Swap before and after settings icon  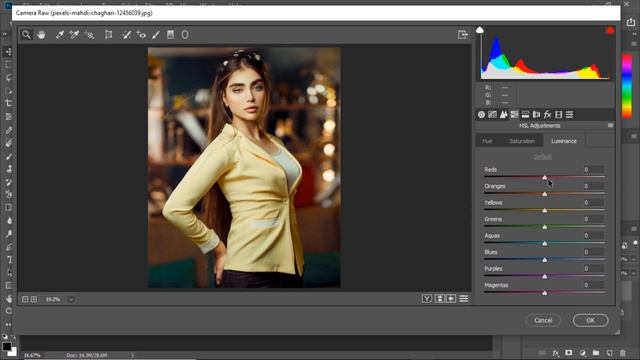[440, 299]
